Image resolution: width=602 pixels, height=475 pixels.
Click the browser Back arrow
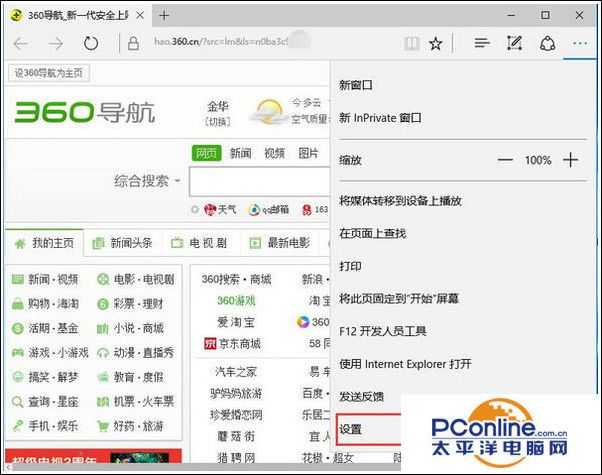(21, 44)
